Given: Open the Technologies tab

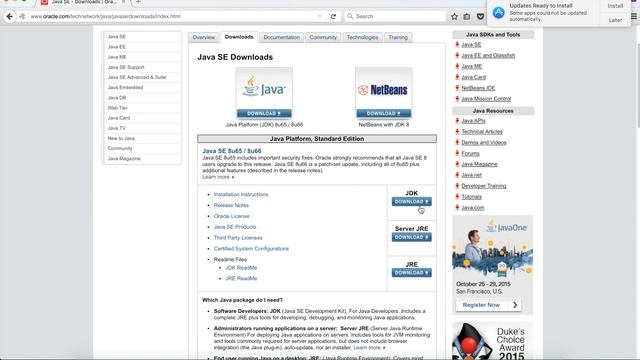Looking at the screenshot, I should [x=362, y=37].
